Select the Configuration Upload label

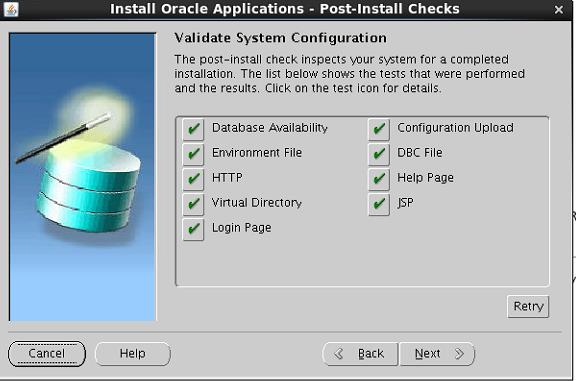(x=455, y=128)
